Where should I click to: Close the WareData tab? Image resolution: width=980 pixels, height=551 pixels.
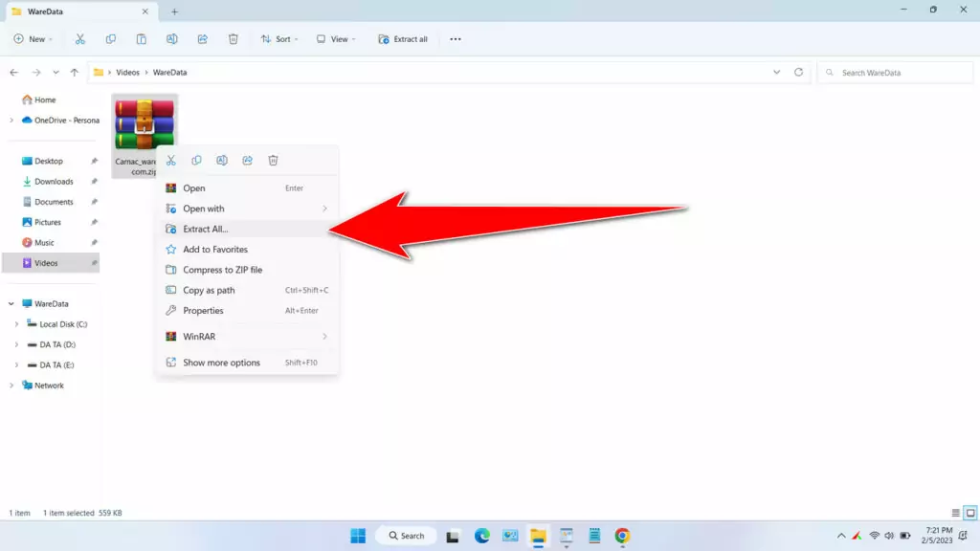[x=145, y=11]
